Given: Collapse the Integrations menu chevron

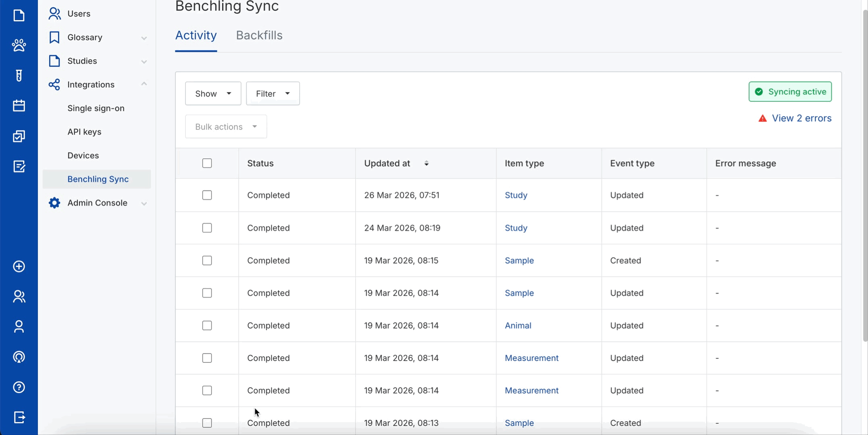Looking at the screenshot, I should 144,84.
